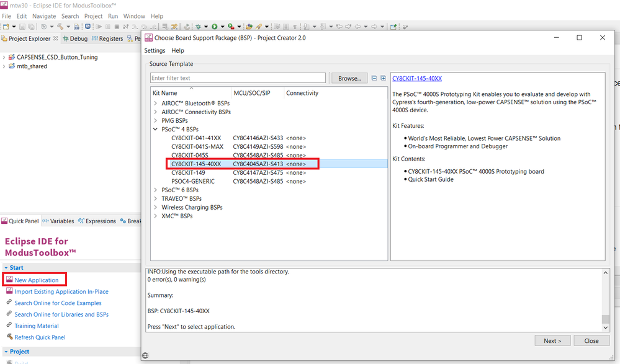
Task: Build the project using the hammer icon
Action: [x=60, y=27]
